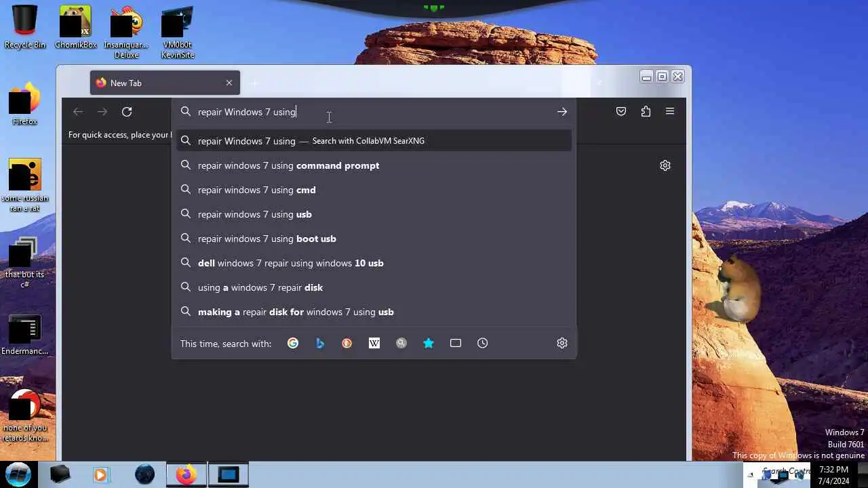This screenshot has width=868, height=488.
Task: Pick 'dell windows 7 repair using windows 10 usb'
Action: point(374,263)
